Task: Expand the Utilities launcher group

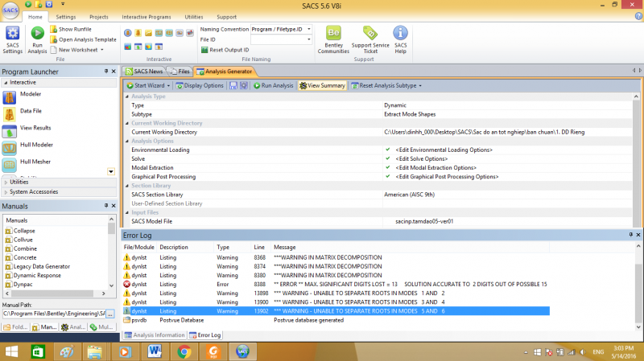Action: pos(58,182)
